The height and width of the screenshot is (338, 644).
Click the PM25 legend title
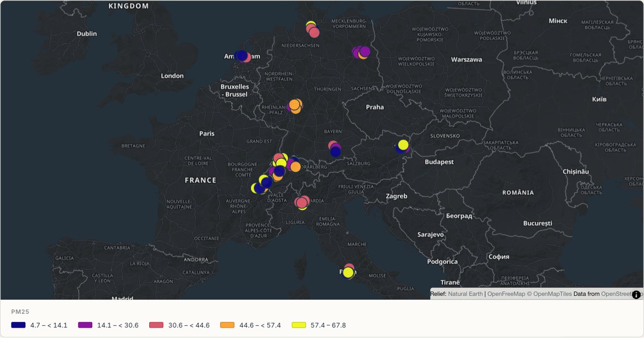20,311
